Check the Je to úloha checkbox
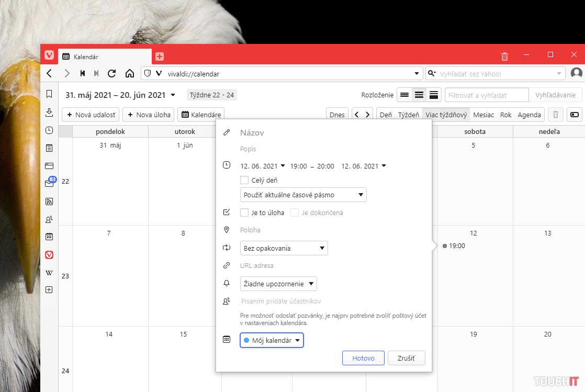Viewport: 585px width, 392px height. click(x=244, y=212)
